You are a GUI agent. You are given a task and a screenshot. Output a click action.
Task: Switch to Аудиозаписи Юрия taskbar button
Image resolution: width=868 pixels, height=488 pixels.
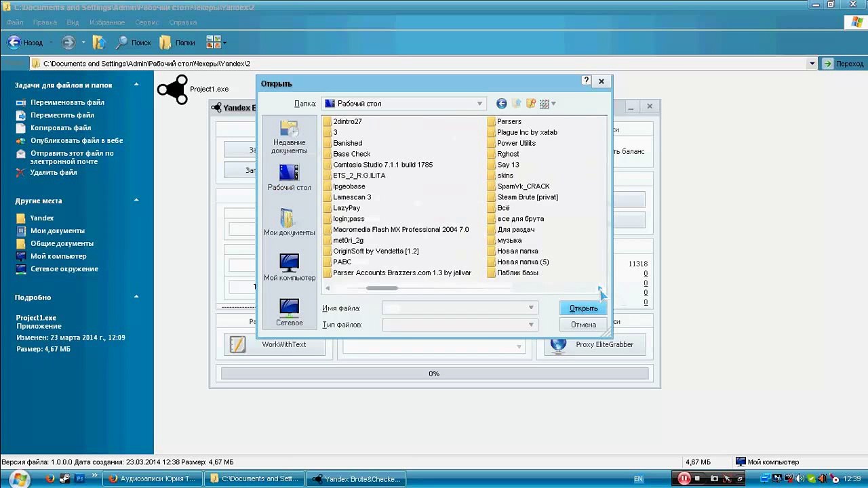point(153,479)
